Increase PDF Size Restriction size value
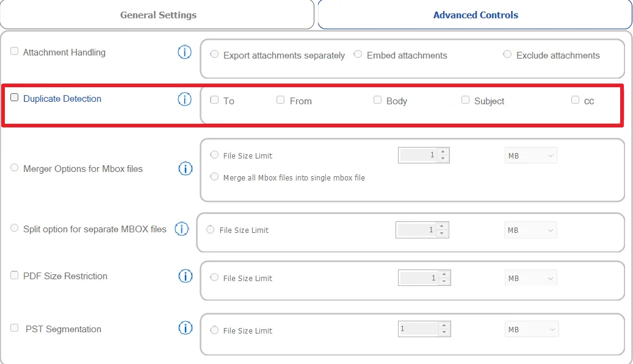The width and height of the screenshot is (633, 364). 444,274
